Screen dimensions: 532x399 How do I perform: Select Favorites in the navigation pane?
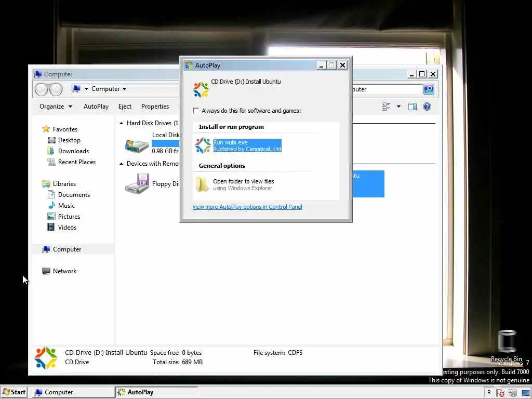click(65, 129)
